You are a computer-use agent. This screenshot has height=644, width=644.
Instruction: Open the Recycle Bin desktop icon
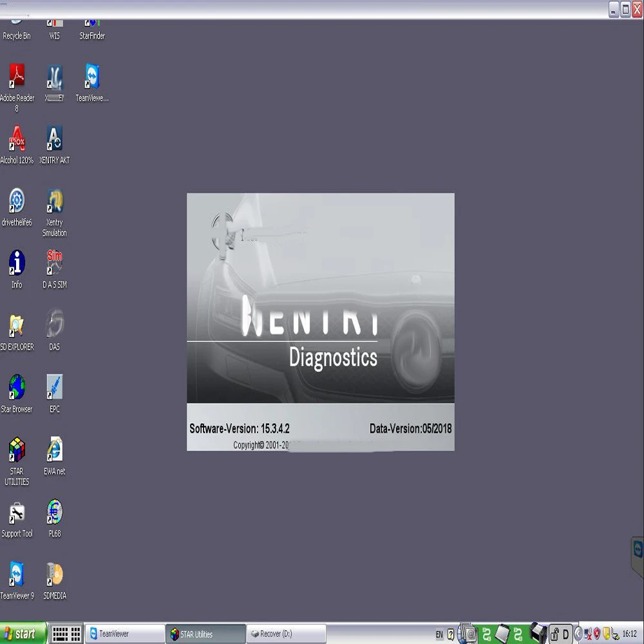coord(17,30)
